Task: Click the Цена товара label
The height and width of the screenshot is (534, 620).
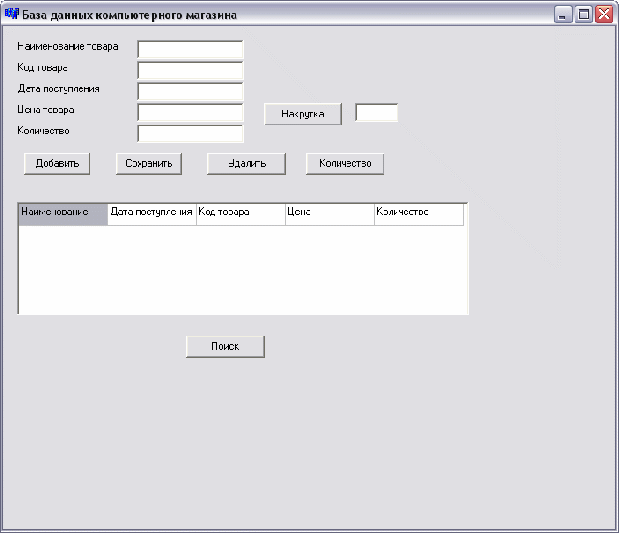Action: tap(46, 110)
